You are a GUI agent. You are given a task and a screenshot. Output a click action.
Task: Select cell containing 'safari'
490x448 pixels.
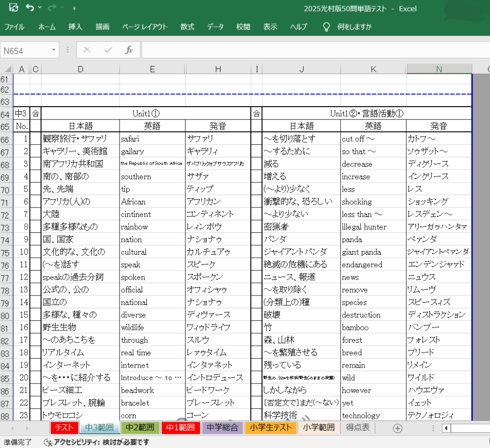[x=152, y=139]
